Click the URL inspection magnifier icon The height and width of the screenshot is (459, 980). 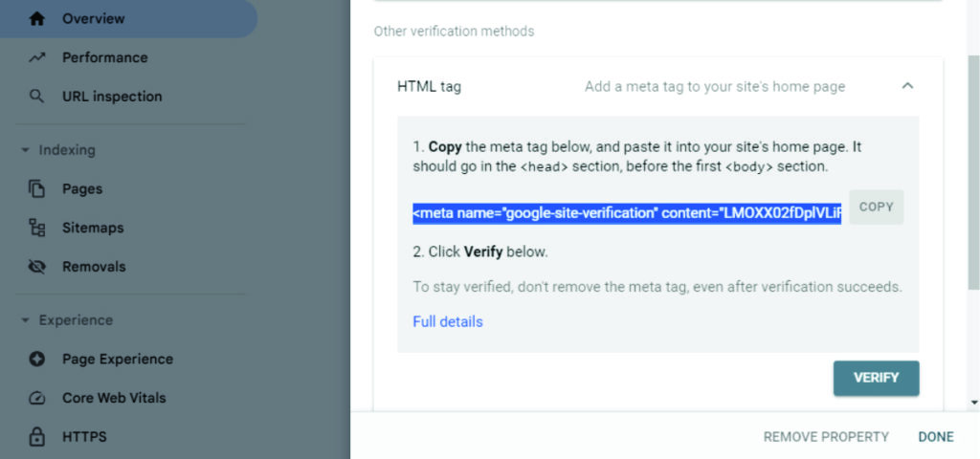tap(37, 97)
